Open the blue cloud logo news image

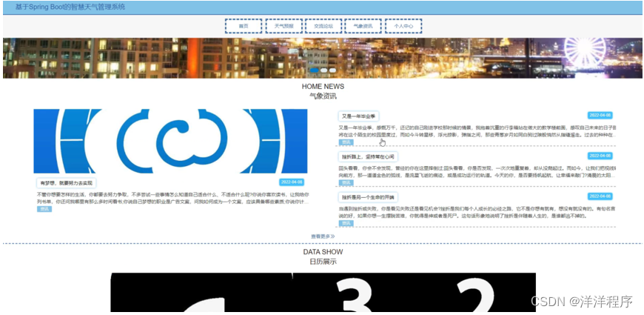170,141
